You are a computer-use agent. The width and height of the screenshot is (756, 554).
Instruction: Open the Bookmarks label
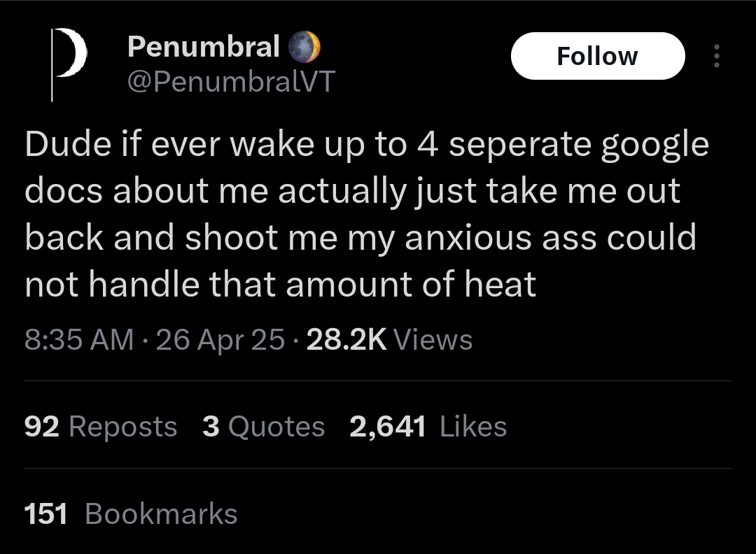coord(161,514)
